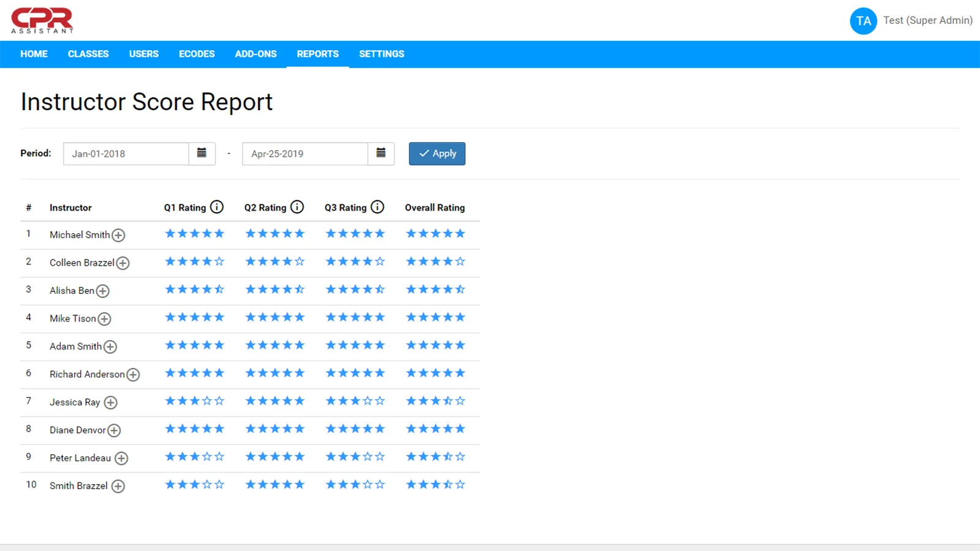Viewport: 980px width, 551px height.
Task: Expand Jessica Ray's score details
Action: [x=111, y=403]
